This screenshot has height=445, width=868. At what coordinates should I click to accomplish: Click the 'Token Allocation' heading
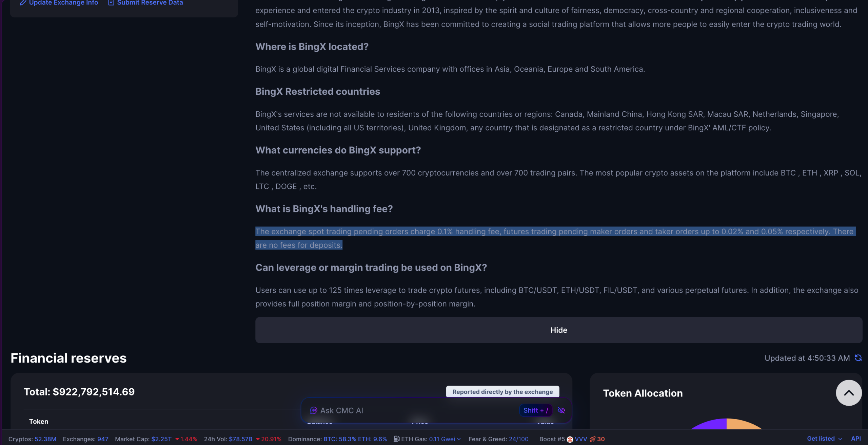(x=643, y=393)
